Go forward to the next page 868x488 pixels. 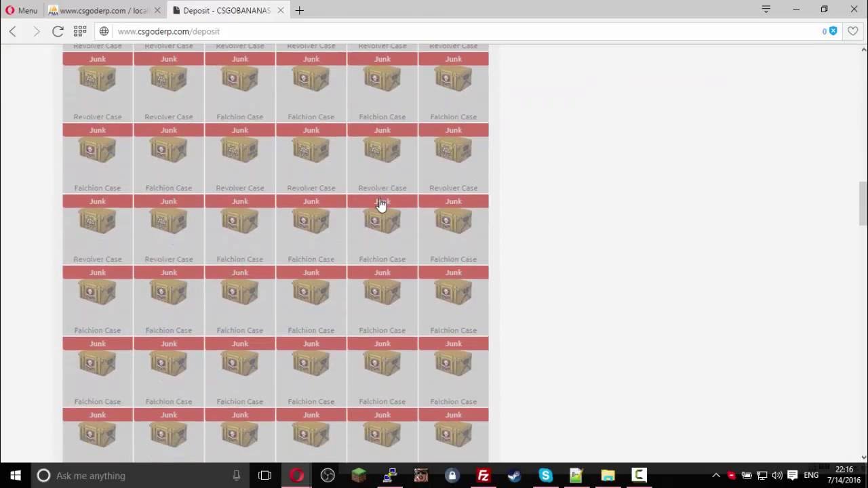coord(36,31)
